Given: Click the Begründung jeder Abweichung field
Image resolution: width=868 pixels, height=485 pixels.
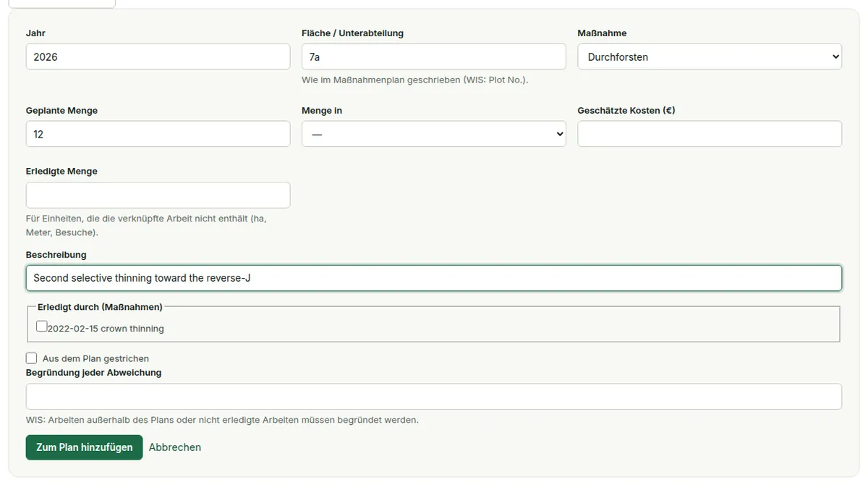Looking at the screenshot, I should (x=434, y=397).
